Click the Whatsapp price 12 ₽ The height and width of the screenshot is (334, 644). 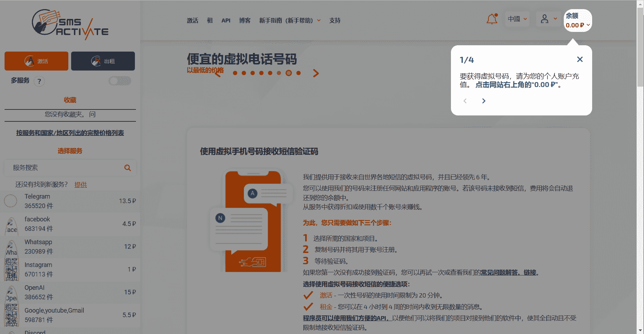coord(130,247)
